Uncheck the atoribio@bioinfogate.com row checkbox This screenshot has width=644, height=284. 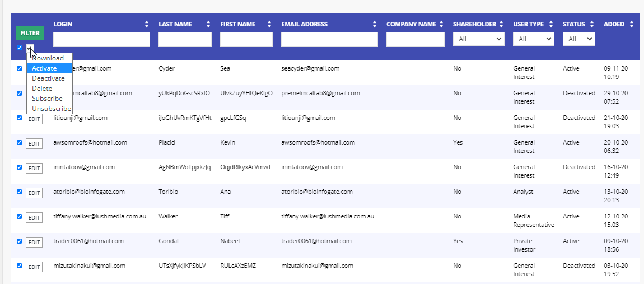pos(19,192)
